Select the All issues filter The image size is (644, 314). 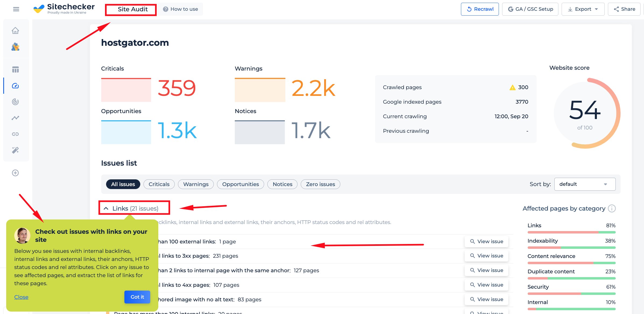click(x=123, y=184)
